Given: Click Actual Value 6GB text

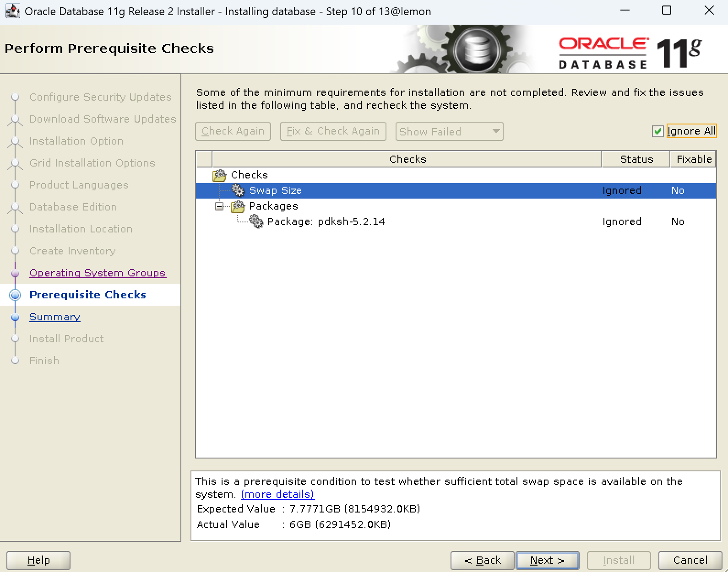Looking at the screenshot, I should click(x=340, y=525).
